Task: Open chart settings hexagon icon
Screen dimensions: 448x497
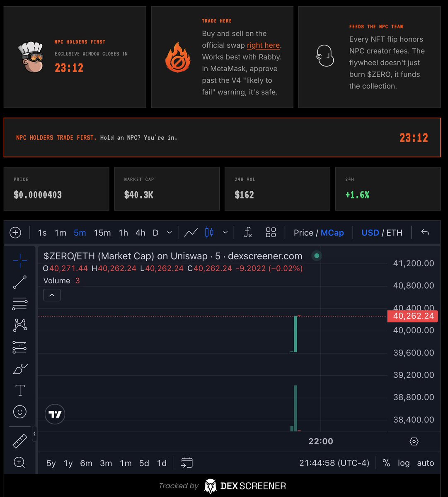Action: coord(414,442)
